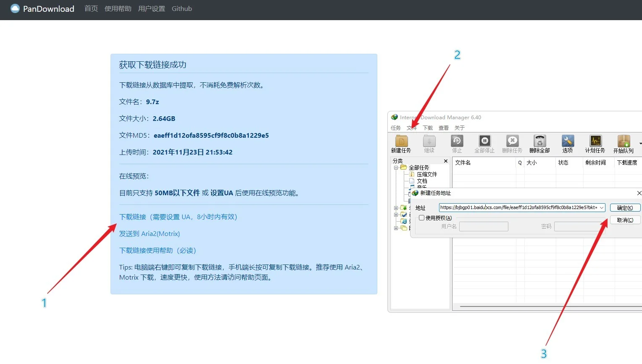Click the 设置UA bold text
The width and height of the screenshot is (642, 364).
222,193
